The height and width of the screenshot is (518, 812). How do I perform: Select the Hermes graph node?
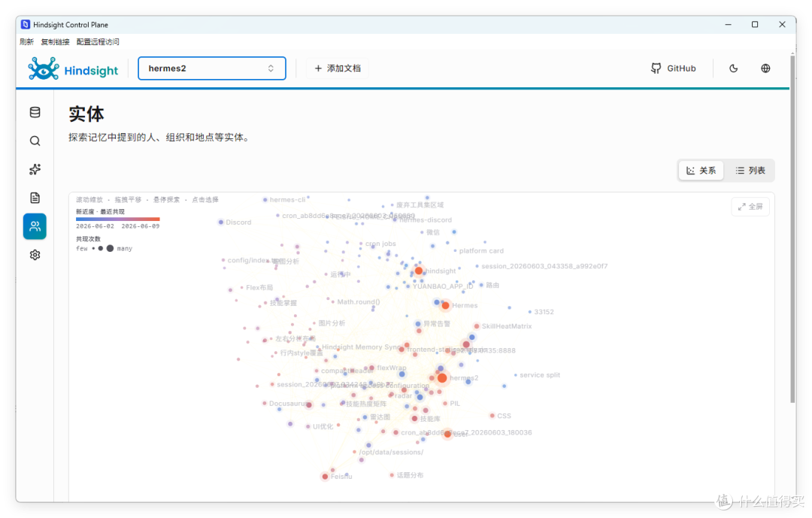point(445,306)
